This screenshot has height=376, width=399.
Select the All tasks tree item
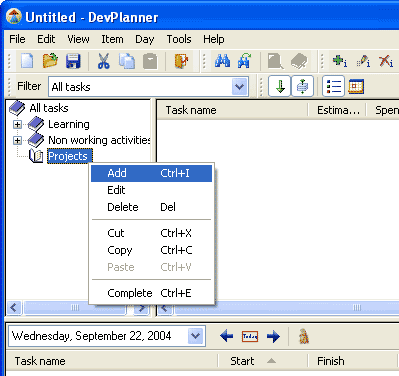(49, 108)
